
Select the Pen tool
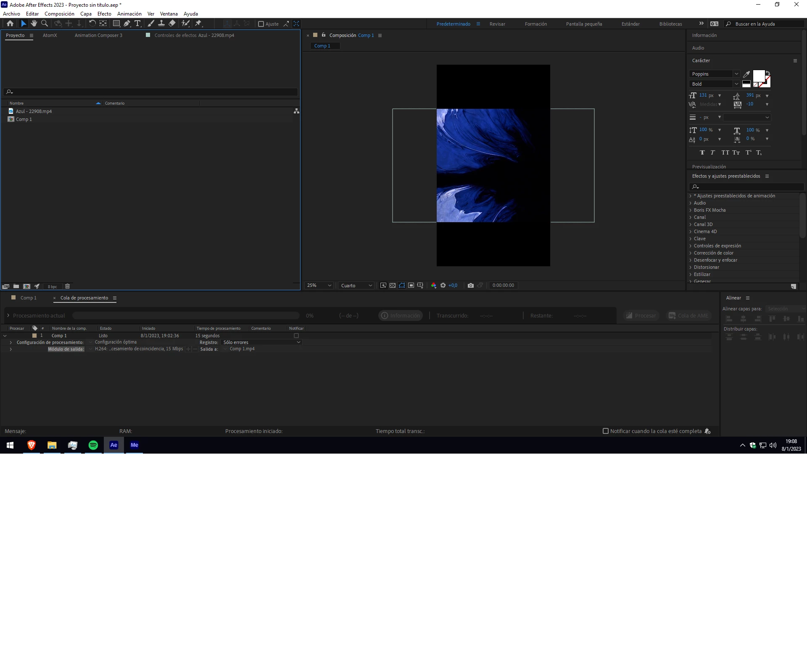[x=127, y=24]
